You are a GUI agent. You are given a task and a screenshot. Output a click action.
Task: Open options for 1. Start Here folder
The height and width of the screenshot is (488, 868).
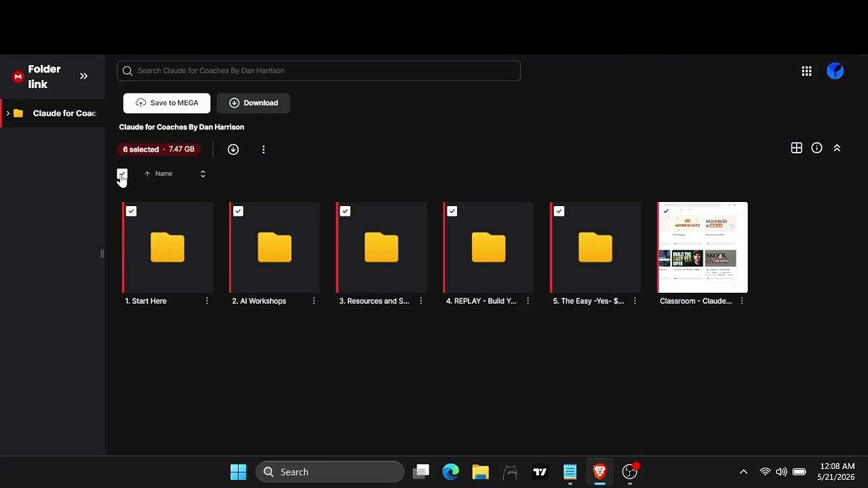(x=207, y=301)
